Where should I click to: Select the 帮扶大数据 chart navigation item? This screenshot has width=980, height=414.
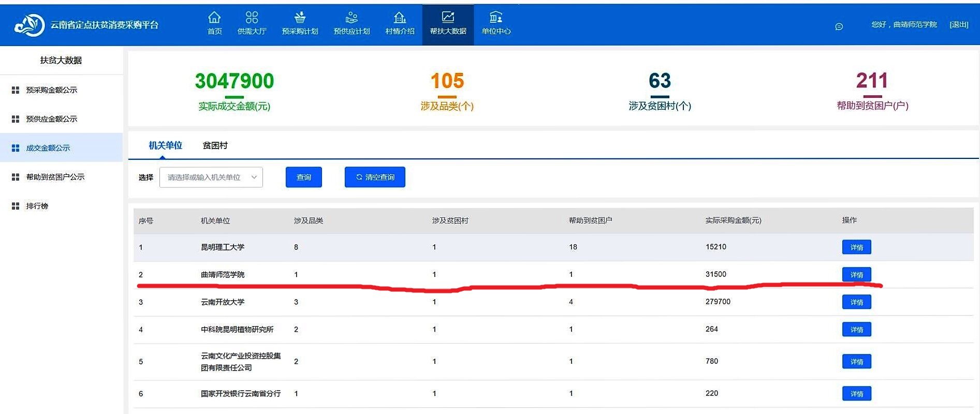448,24
